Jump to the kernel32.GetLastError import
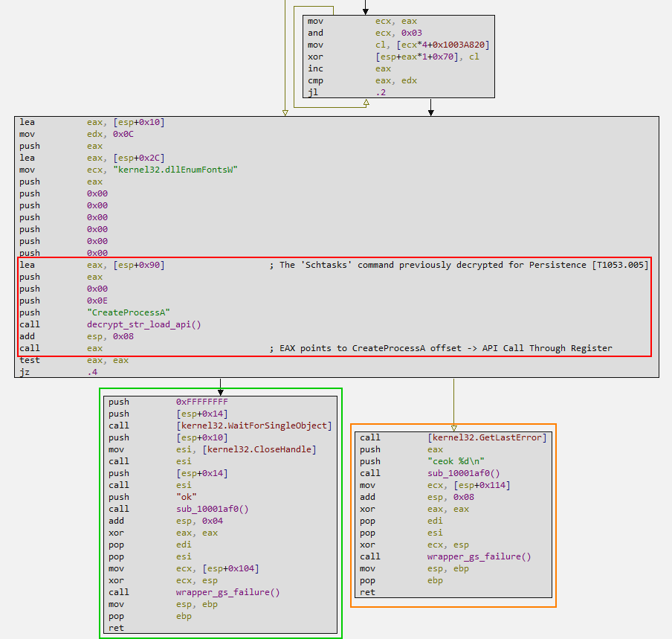Screen dimensions: 672x639 [x=487, y=437]
